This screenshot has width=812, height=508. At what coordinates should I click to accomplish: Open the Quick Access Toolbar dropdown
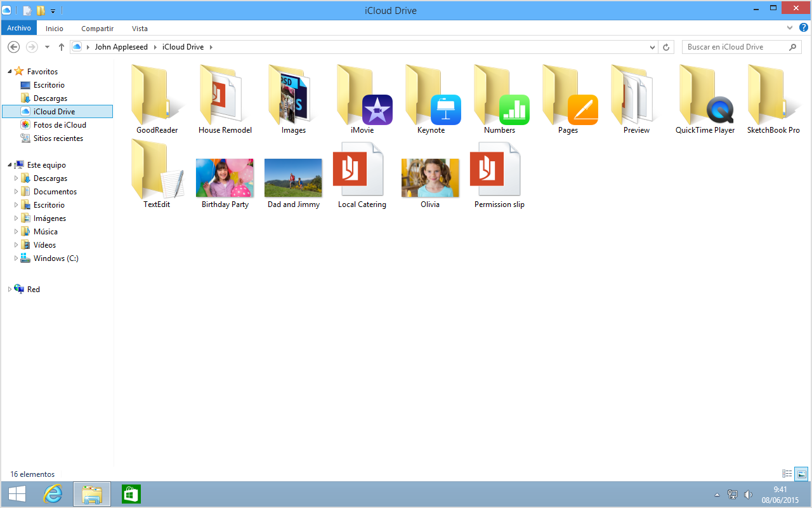point(53,11)
